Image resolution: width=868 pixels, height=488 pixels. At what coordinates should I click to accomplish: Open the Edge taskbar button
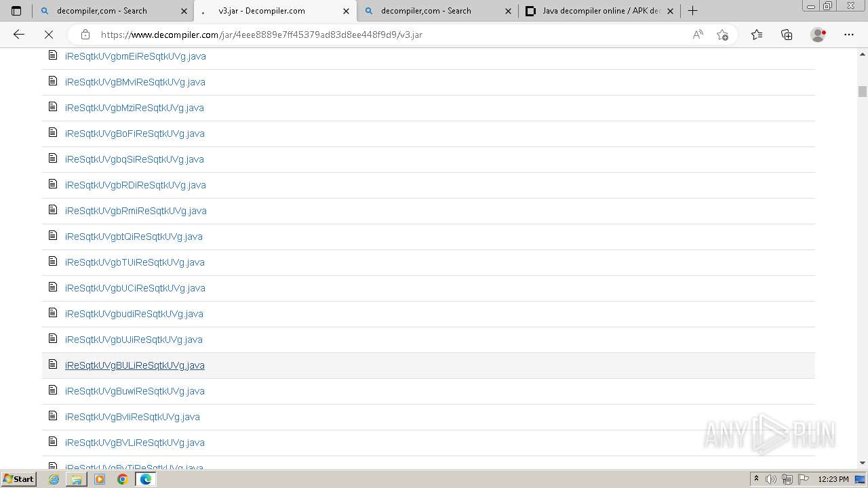click(145, 479)
